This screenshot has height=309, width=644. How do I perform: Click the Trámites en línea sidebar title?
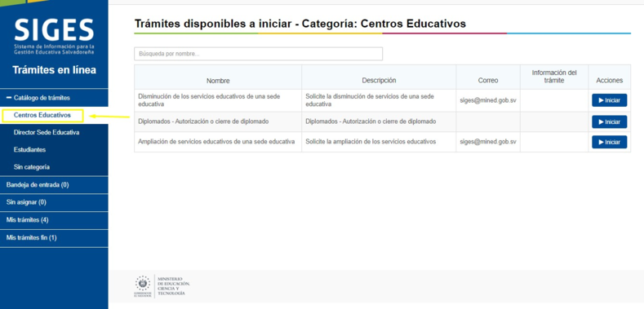(x=54, y=70)
